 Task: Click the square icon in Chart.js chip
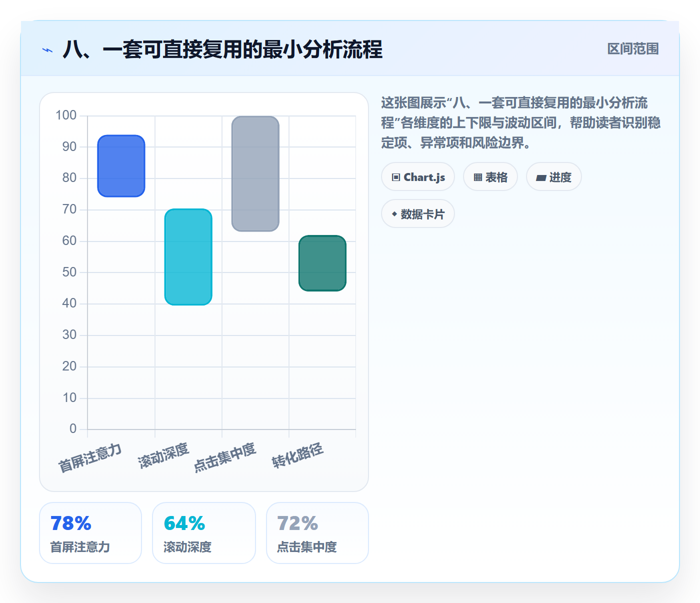click(x=396, y=177)
